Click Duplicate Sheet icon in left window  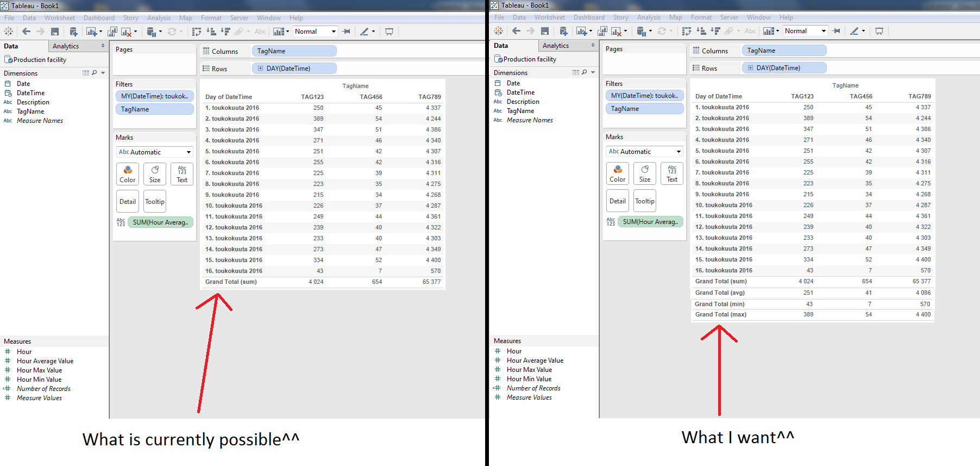coord(112,32)
